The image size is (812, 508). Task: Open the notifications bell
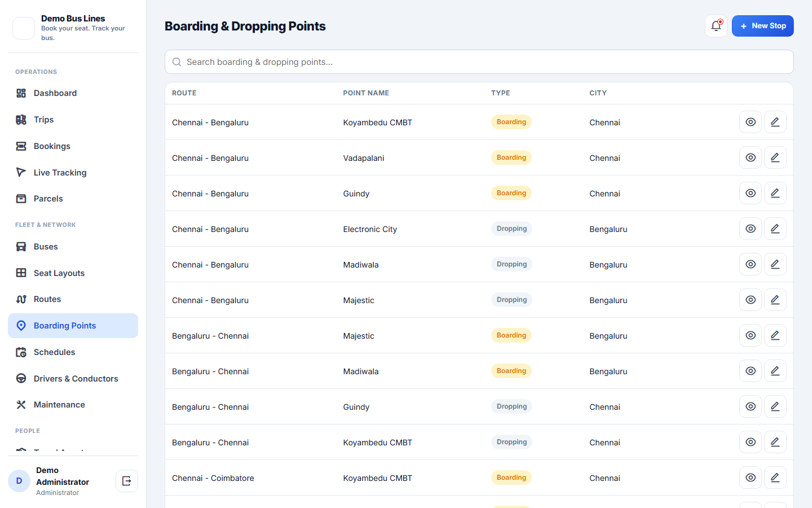click(x=716, y=26)
